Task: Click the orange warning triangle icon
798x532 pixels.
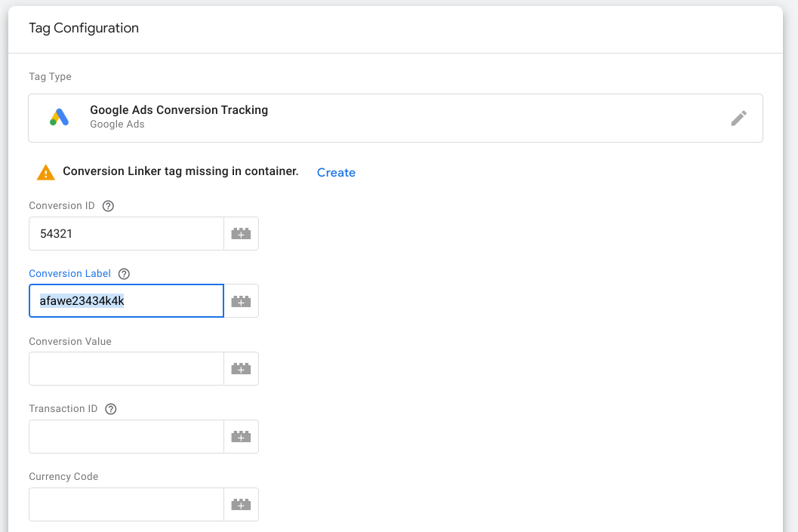Action: (x=46, y=172)
